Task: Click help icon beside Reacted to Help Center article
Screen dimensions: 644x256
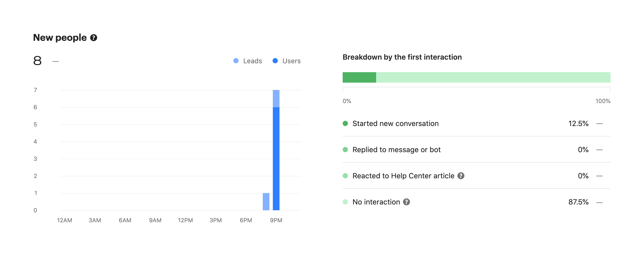Action: coord(461,176)
